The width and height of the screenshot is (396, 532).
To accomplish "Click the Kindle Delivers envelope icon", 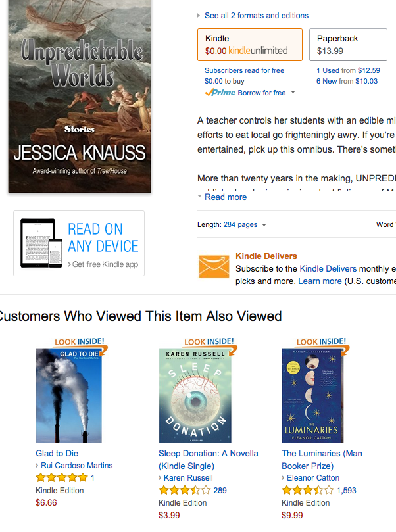I will 214,266.
